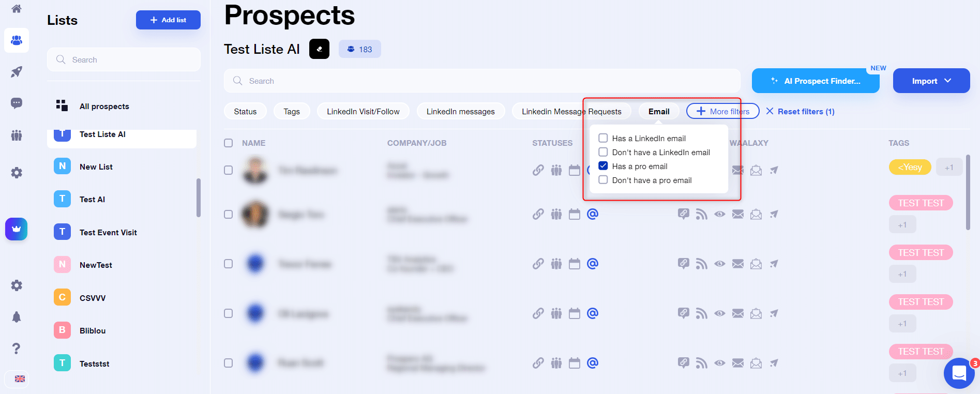
Task: Open the notifications bell icon
Action: [x=17, y=317]
